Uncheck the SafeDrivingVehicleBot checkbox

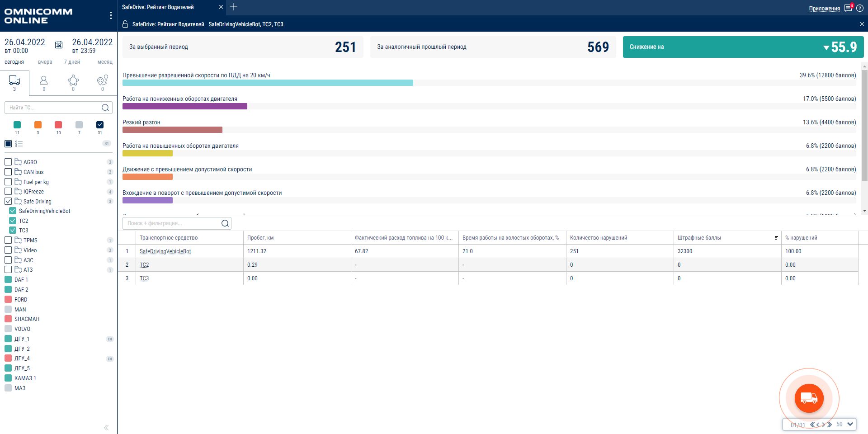click(x=13, y=211)
